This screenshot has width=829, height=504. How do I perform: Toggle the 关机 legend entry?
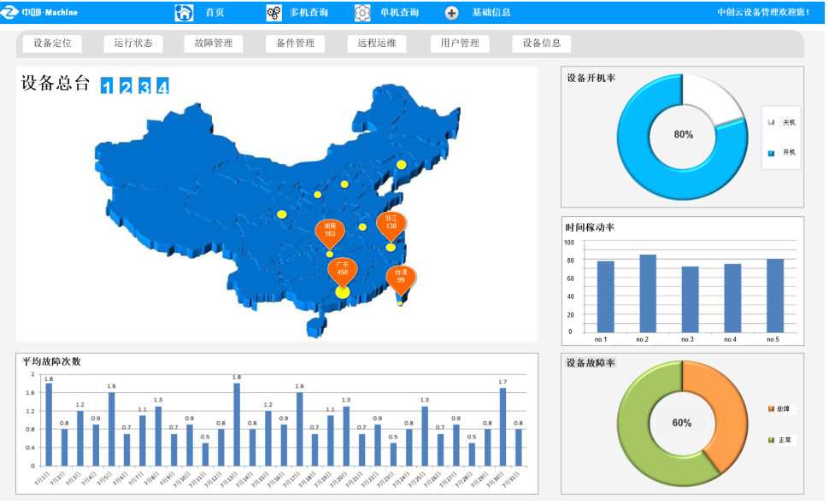[x=781, y=122]
